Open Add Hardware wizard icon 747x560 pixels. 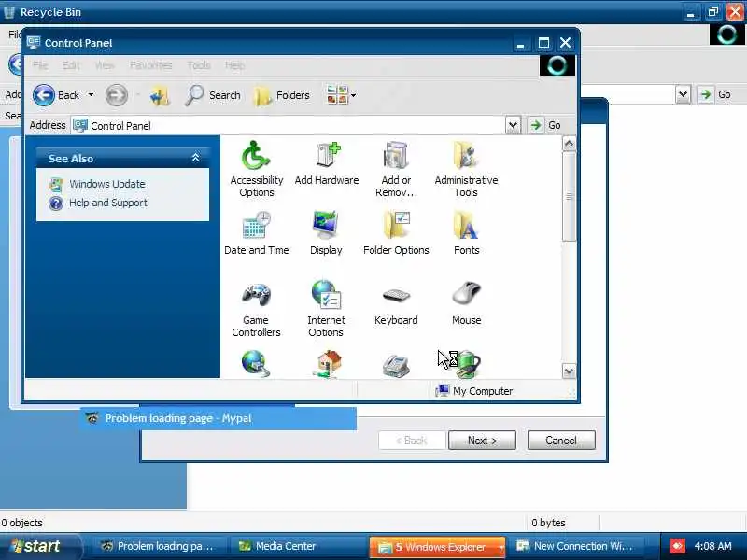[x=326, y=163]
